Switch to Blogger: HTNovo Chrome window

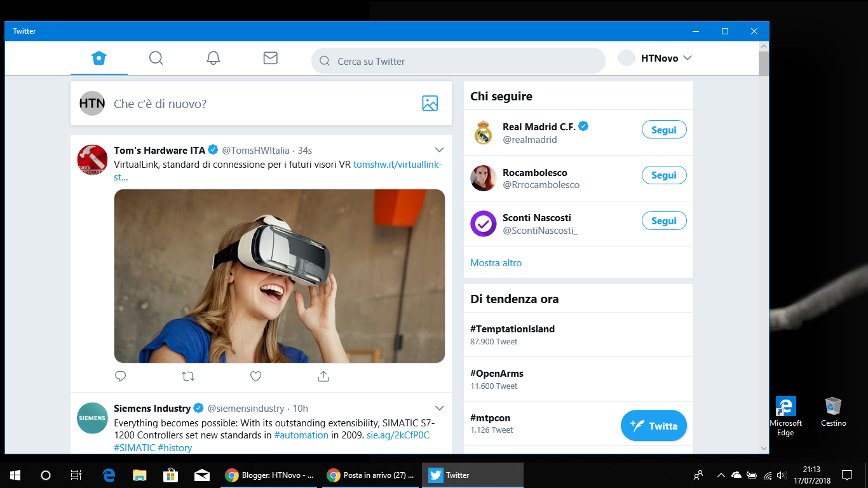(270, 475)
